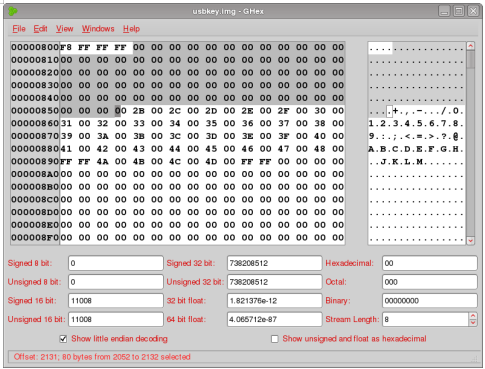Screen dimensions: 485x369
Task: Decrease the Stream Length value
Action: coord(473,323)
